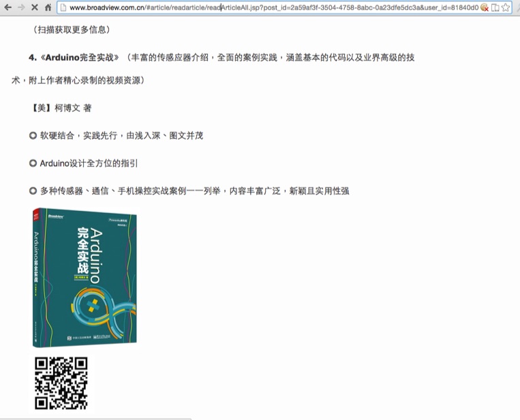This screenshot has width=520, height=420.
Task: Open the browser home page
Action: (x=48, y=7)
